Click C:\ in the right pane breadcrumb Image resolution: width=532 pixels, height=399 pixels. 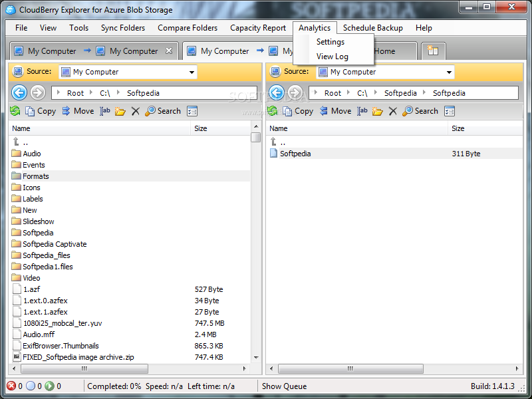coord(362,93)
